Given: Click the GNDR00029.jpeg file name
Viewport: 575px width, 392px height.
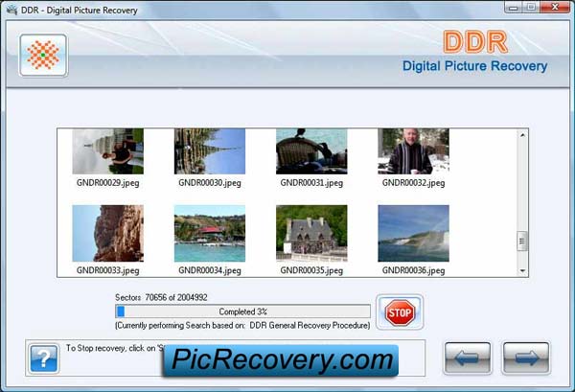Looking at the screenshot, I should point(107,183).
